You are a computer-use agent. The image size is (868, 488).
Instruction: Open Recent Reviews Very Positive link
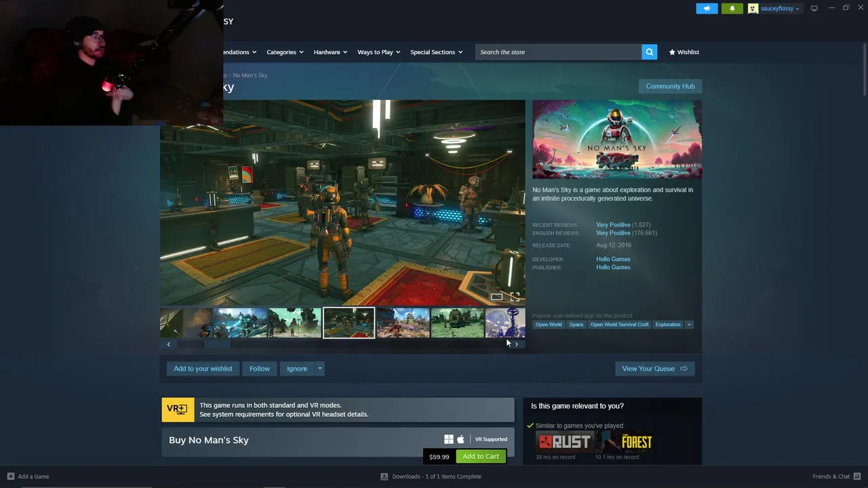613,225
